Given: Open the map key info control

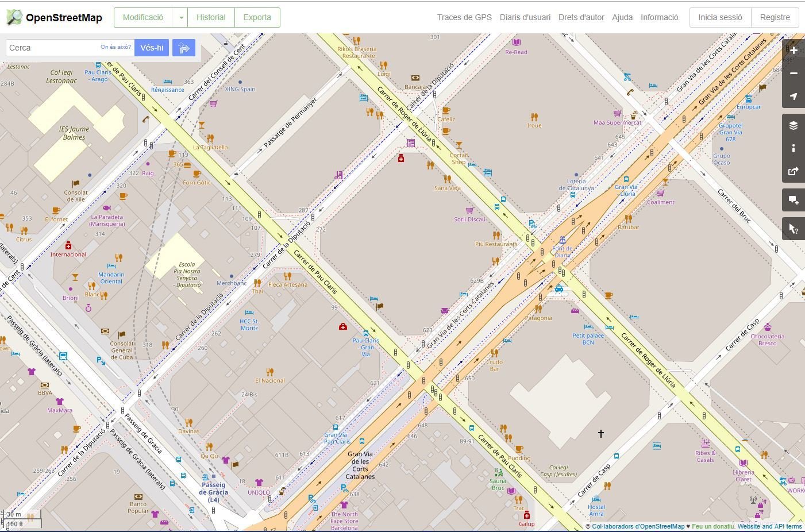Looking at the screenshot, I should click(x=794, y=148).
